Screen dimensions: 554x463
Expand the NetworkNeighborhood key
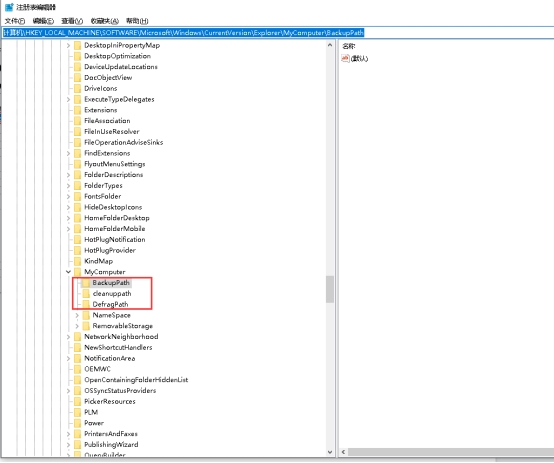point(68,337)
